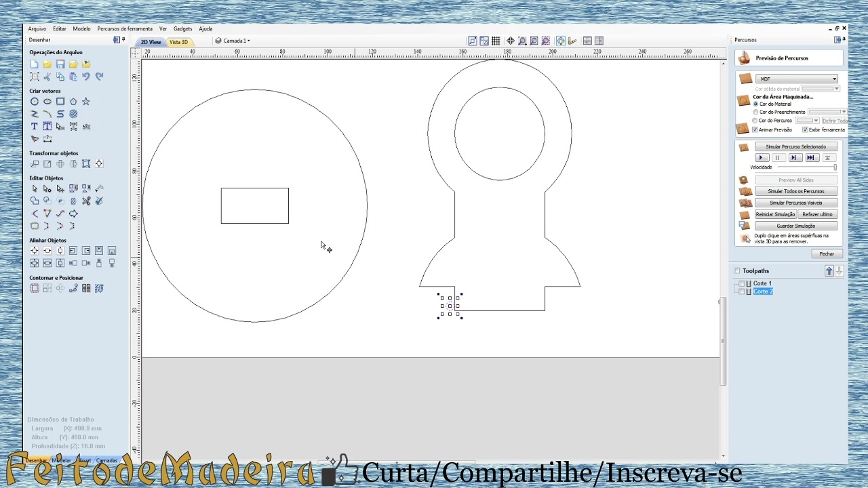
Task: Click the Guardar Simulação button
Action: point(796,226)
